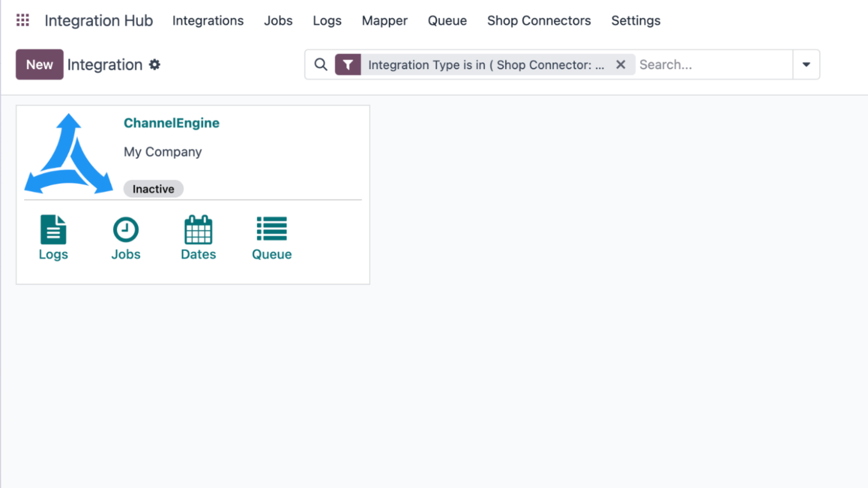Open the Settings menu
The width and height of the screenshot is (868, 488).
tap(636, 20)
